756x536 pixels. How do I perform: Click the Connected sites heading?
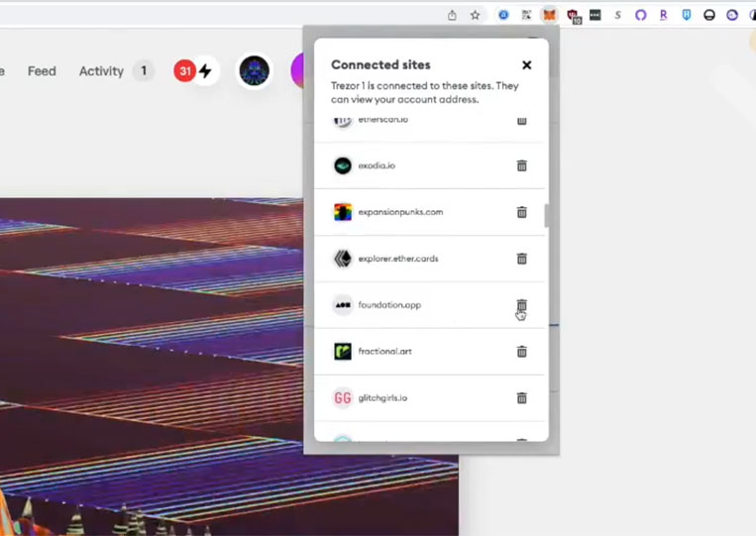[x=380, y=64]
